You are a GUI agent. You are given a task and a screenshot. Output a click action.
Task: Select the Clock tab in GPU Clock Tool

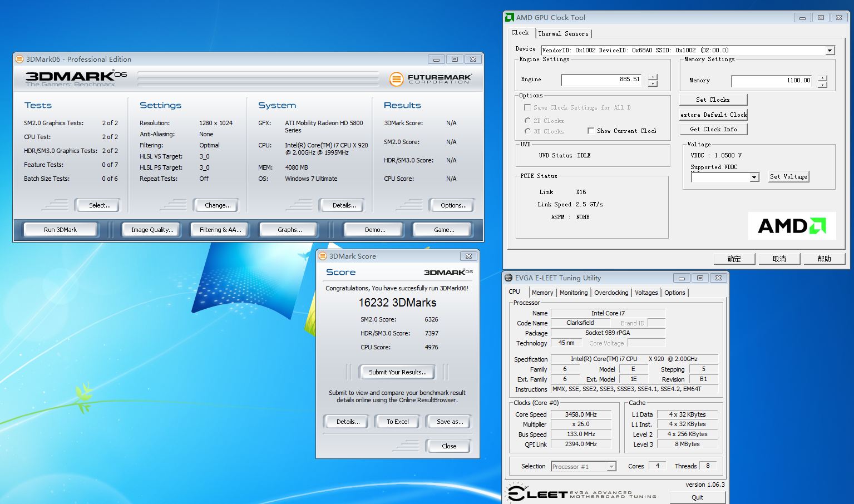pyautogui.click(x=520, y=33)
